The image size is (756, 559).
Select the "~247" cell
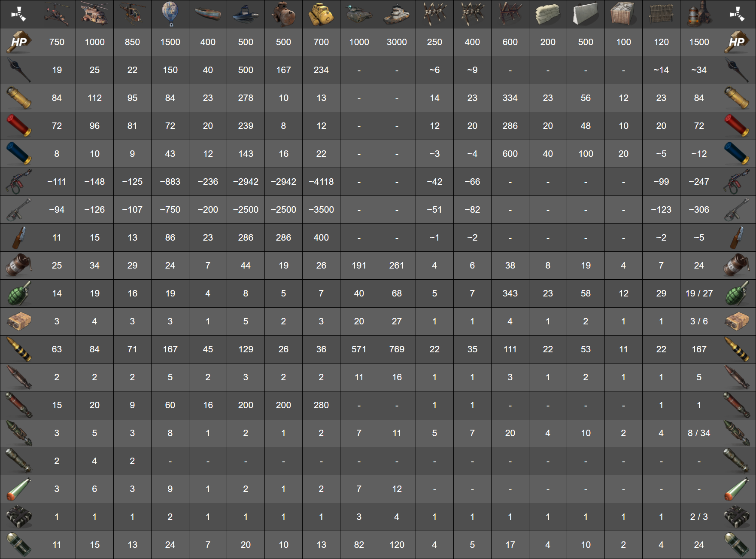point(699,182)
